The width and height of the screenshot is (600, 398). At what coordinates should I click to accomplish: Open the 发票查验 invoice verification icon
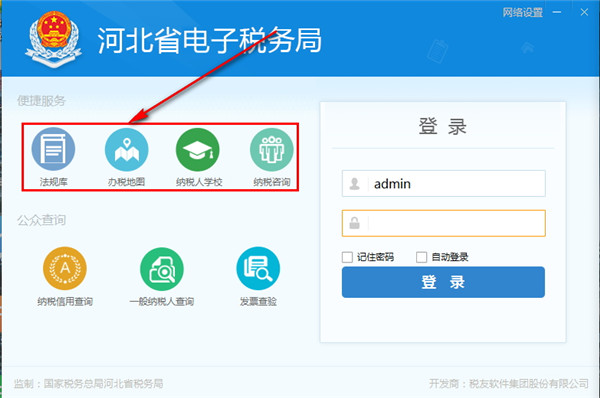[258, 269]
